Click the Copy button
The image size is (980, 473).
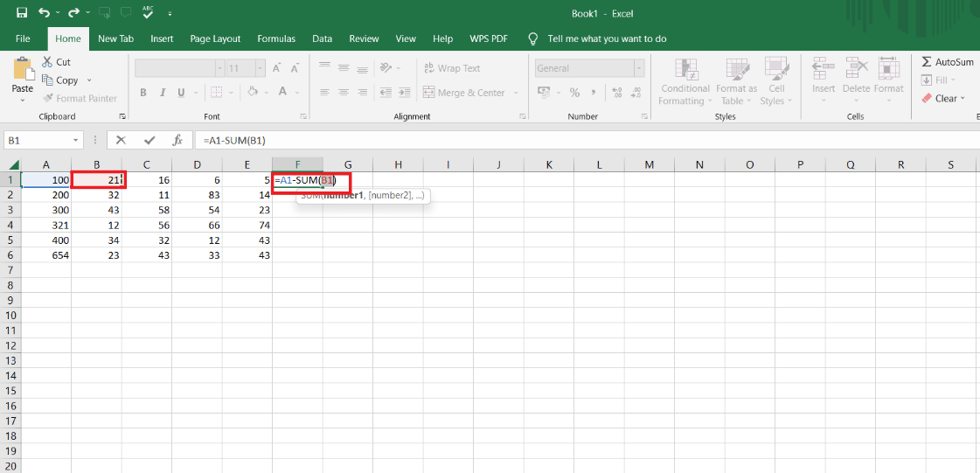click(60, 80)
